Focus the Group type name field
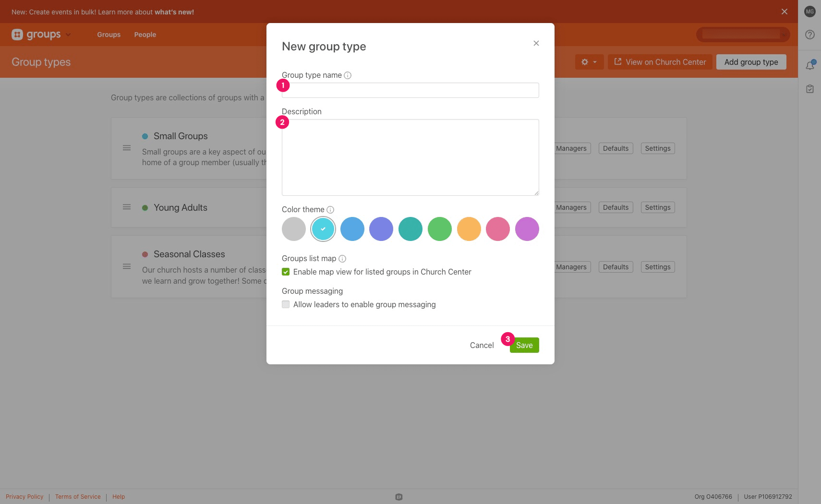Image resolution: width=821 pixels, height=504 pixels. tap(410, 90)
